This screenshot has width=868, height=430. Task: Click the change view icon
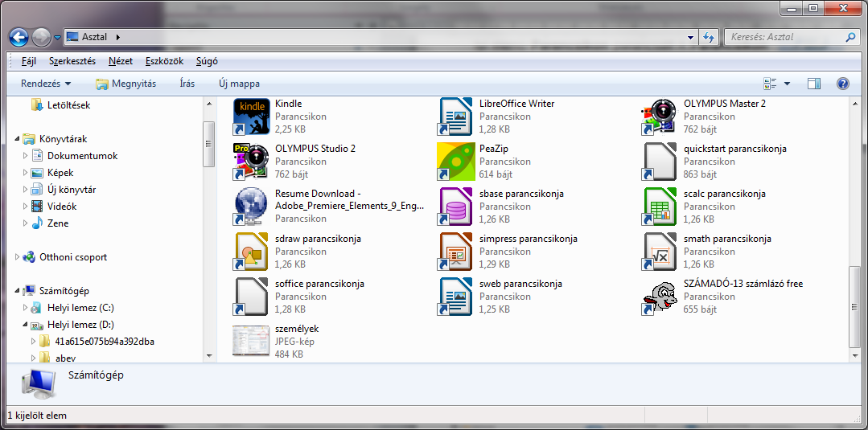click(770, 84)
